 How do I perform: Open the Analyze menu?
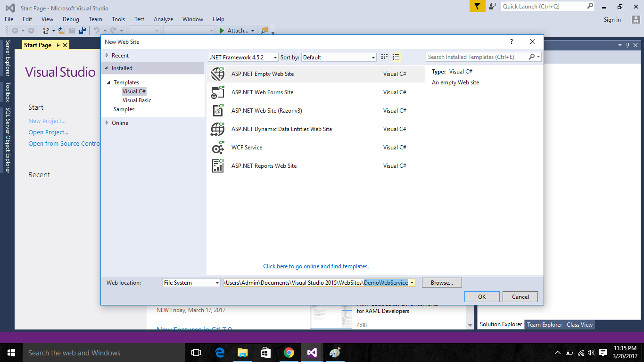click(x=163, y=19)
